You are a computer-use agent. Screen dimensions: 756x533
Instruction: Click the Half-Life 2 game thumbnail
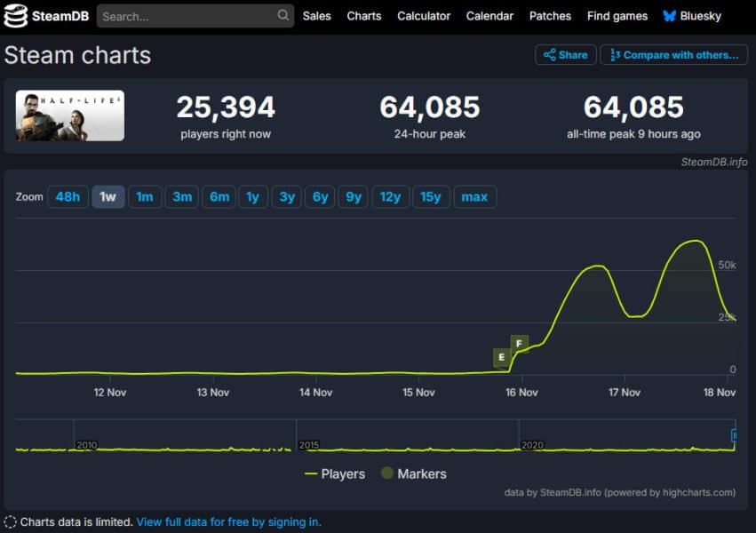[x=70, y=115]
